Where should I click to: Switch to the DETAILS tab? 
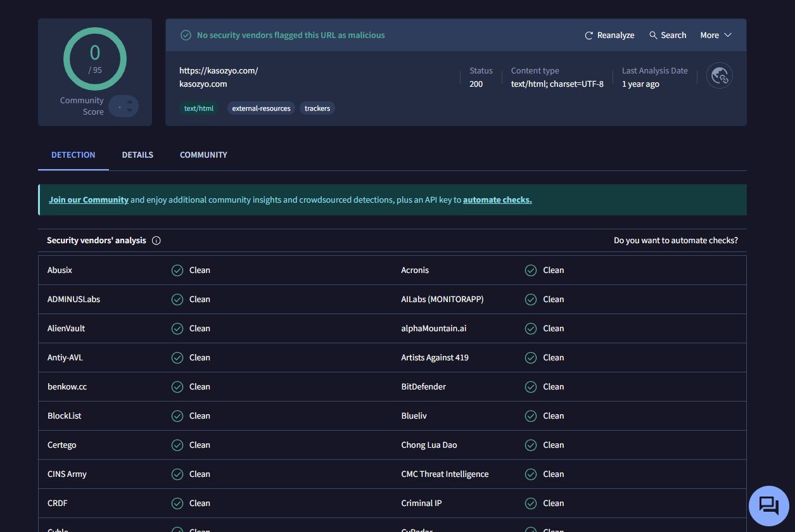(137, 155)
